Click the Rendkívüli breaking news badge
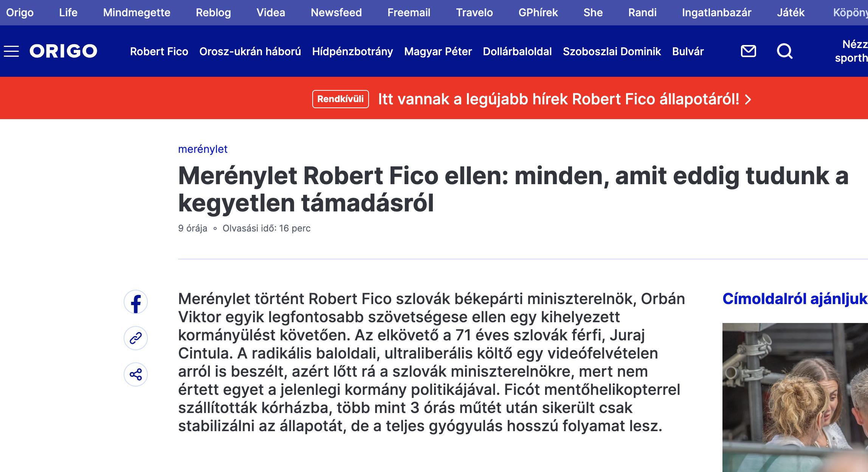868x472 pixels. (x=340, y=99)
